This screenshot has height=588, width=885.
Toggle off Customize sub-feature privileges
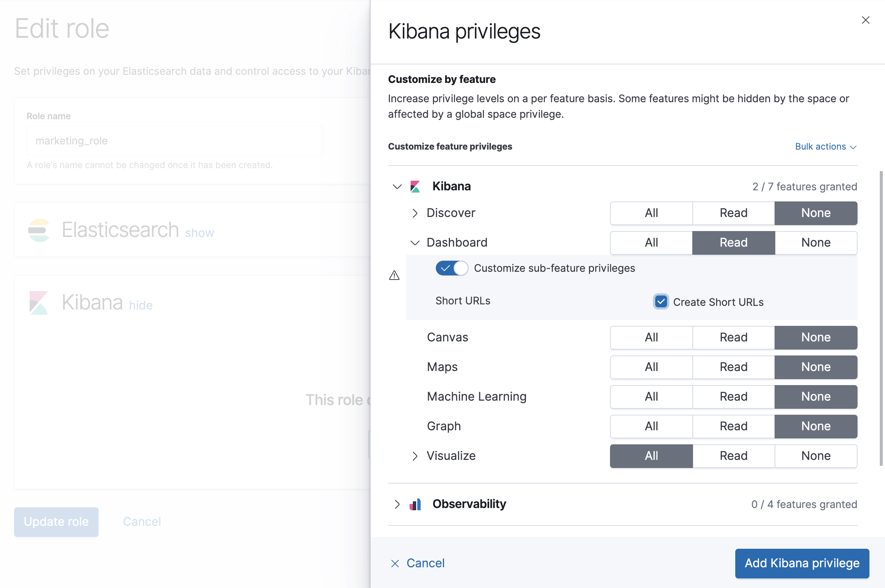tap(451, 268)
